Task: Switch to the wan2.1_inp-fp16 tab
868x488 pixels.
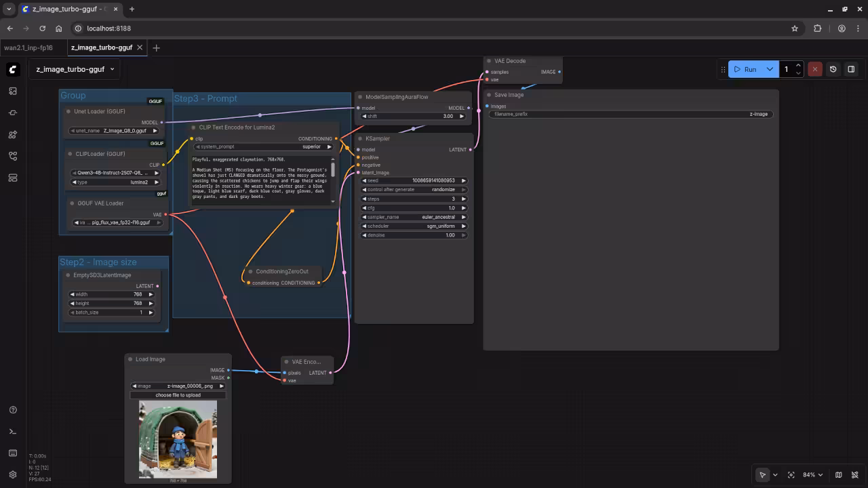Action: [28, 48]
